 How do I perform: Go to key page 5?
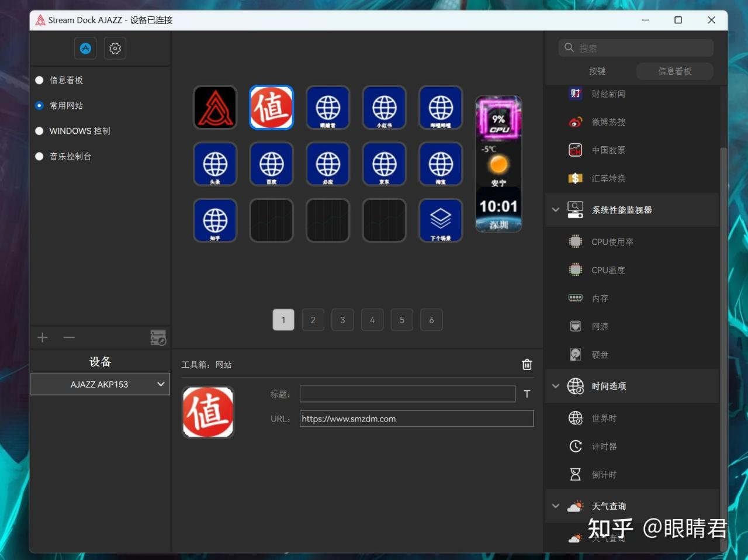coord(402,320)
